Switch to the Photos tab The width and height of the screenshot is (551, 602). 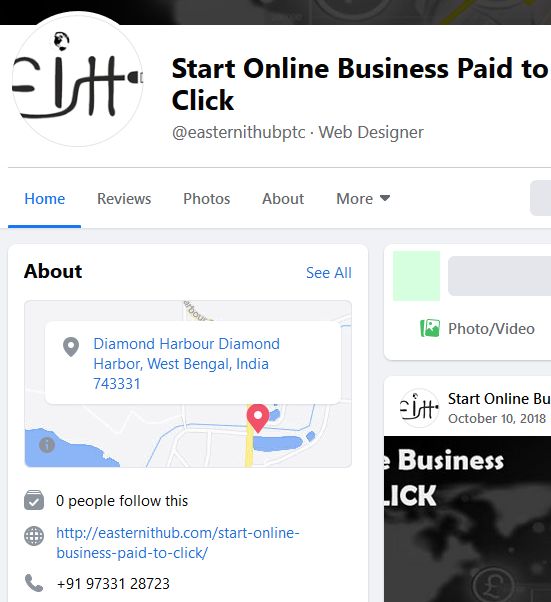(x=207, y=198)
